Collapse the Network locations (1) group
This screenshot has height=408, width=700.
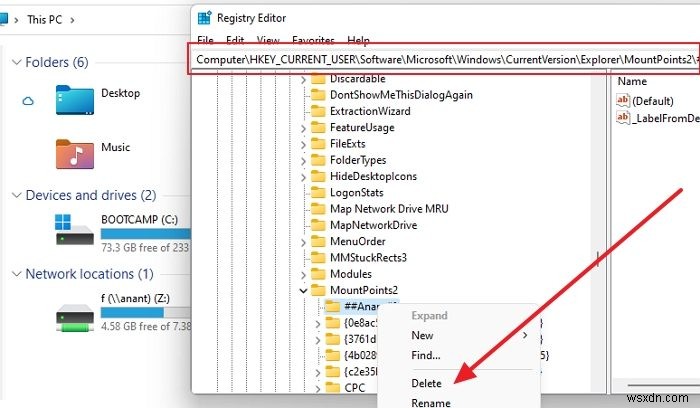click(17, 274)
